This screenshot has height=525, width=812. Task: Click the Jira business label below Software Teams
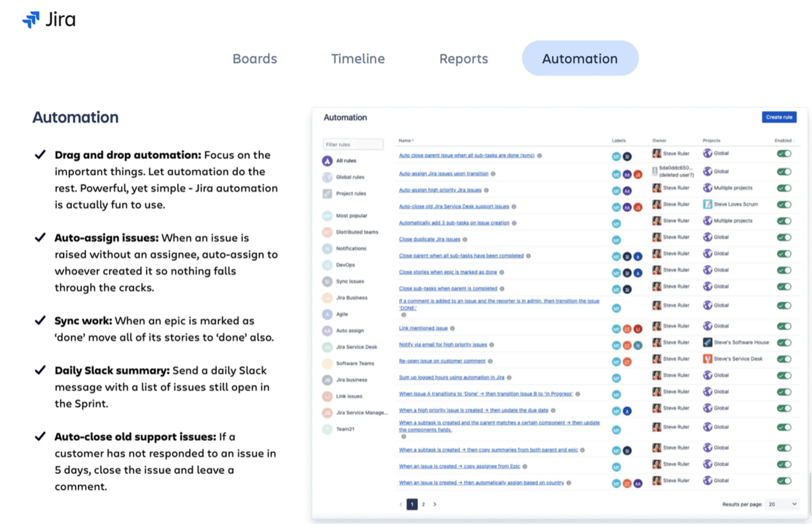[352, 380]
